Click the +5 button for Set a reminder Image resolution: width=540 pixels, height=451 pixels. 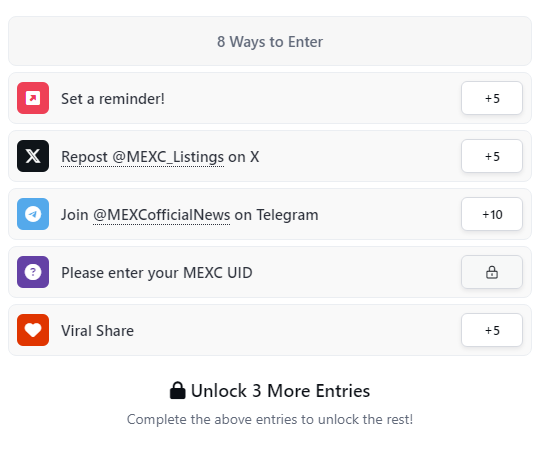(x=492, y=98)
